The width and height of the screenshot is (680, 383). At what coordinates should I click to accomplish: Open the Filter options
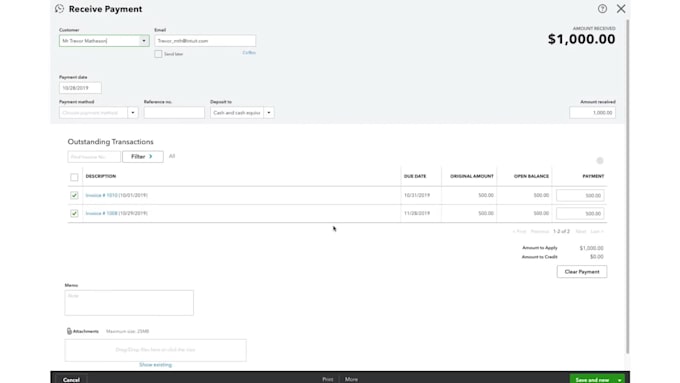click(x=143, y=157)
